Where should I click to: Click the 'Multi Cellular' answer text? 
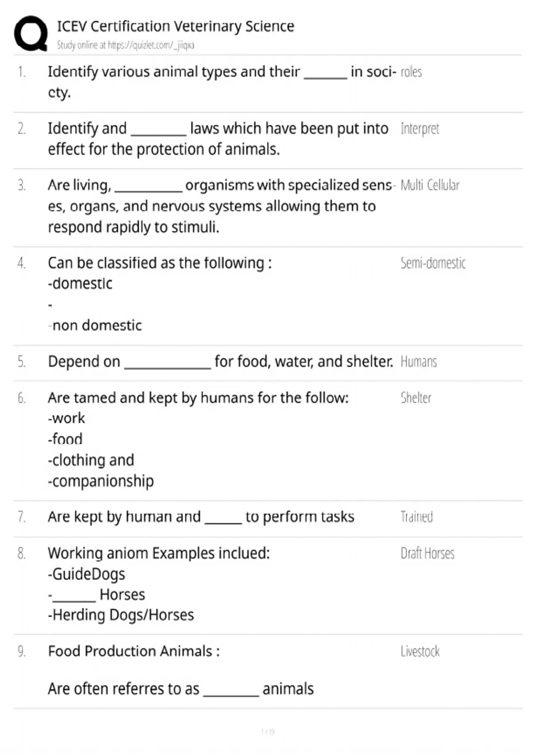(x=430, y=185)
